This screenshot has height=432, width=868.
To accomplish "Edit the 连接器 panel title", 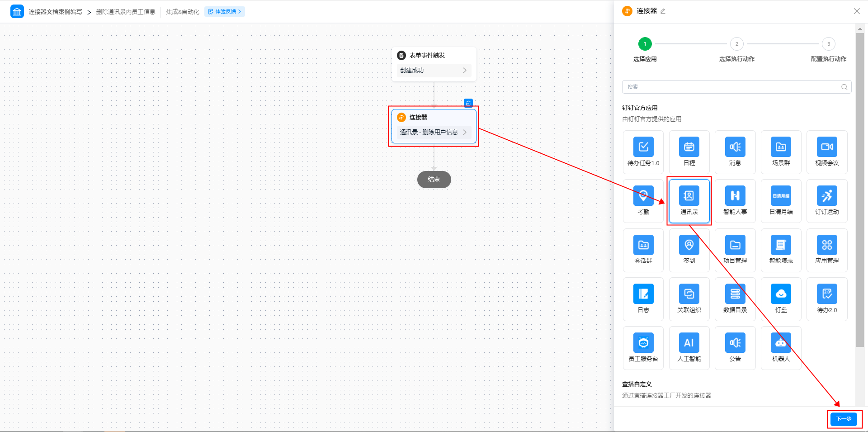I will 663,11.
